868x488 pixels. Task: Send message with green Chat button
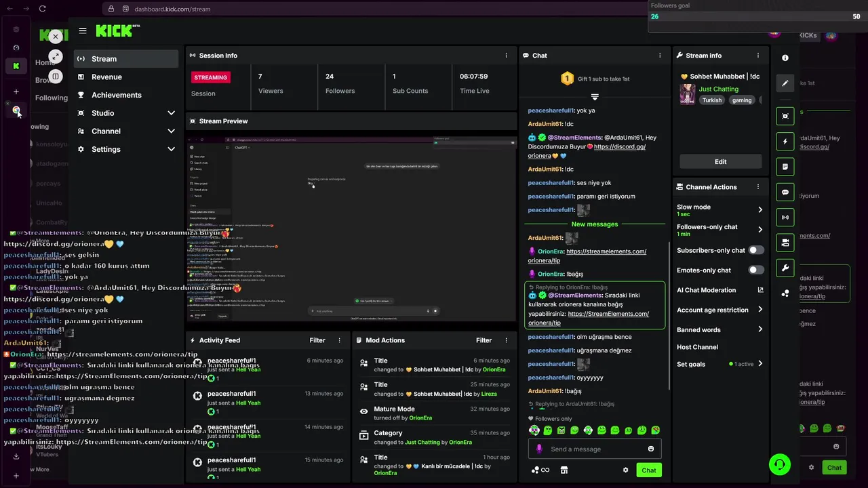click(x=649, y=470)
